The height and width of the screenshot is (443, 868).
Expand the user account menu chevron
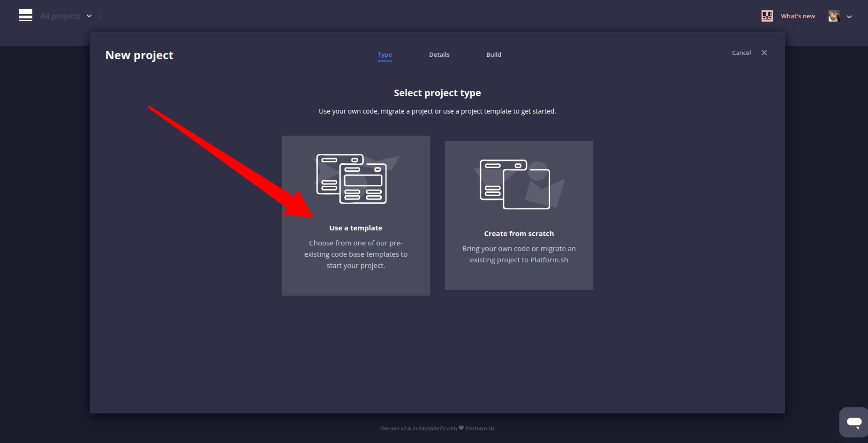[x=849, y=16]
